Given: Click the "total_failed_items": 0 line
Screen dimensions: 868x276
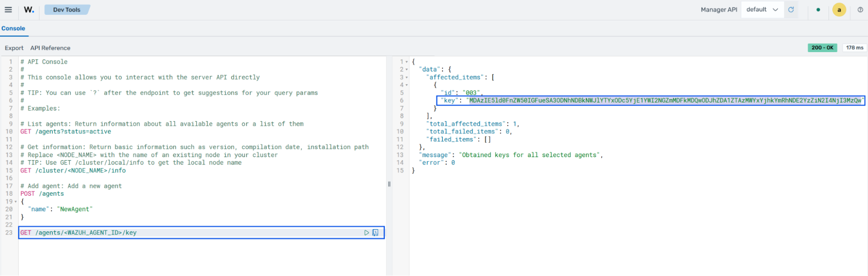Looking at the screenshot, I should (x=469, y=131).
